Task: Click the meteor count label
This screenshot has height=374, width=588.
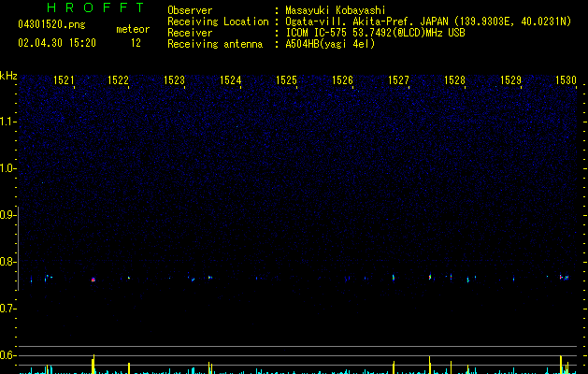Action: coord(133,29)
